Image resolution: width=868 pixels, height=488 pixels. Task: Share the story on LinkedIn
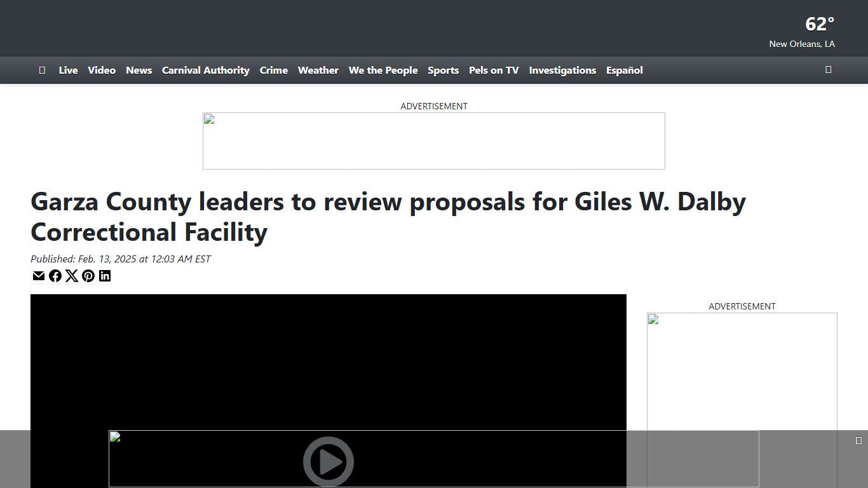click(x=105, y=276)
